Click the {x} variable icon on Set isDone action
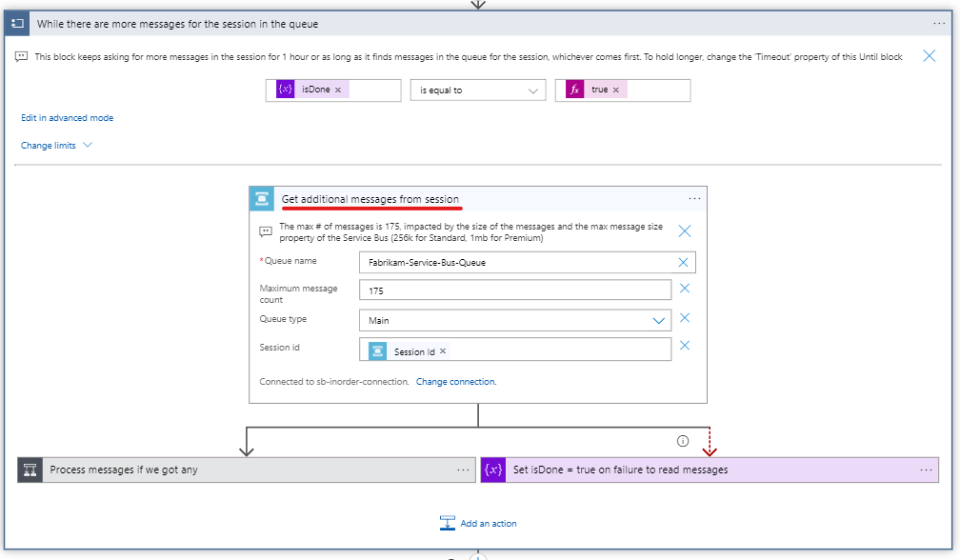 coord(493,470)
